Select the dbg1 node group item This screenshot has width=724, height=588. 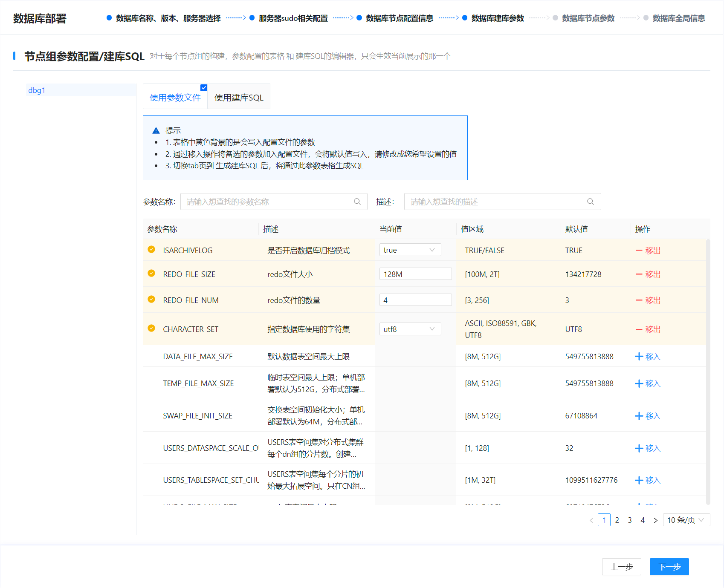pos(37,90)
